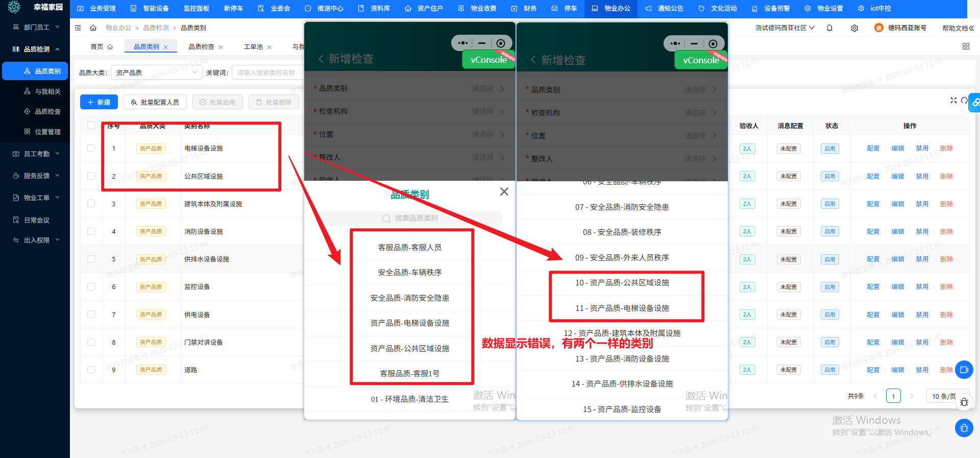Check the box for row 电梯设备设施
The height and width of the screenshot is (458, 980).
coord(91,148)
